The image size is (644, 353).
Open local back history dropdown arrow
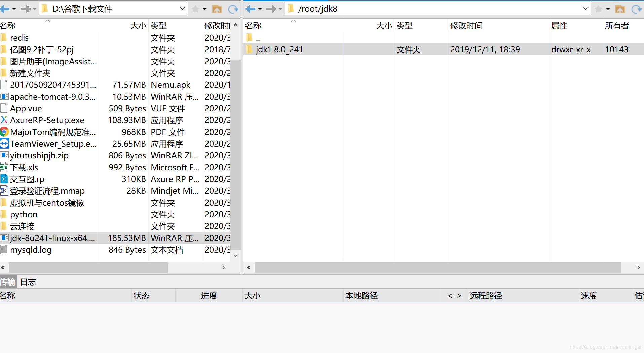tap(14, 9)
